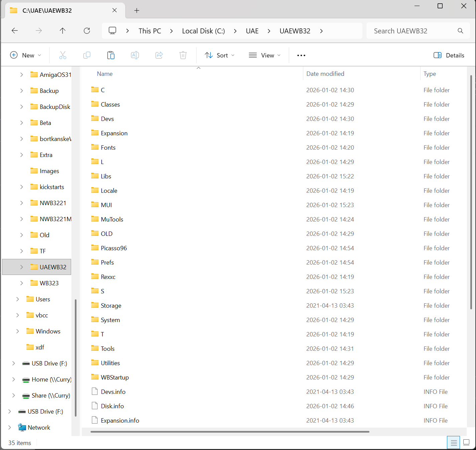The width and height of the screenshot is (476, 450).
Task: Refresh the folder view
Action: 87,31
